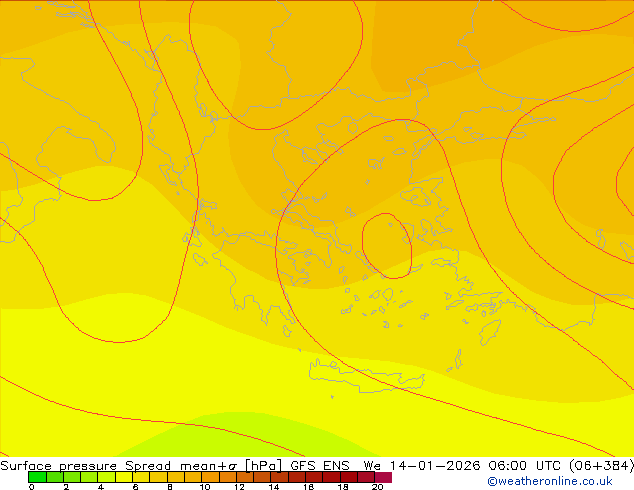Click the legend label '14'
This screenshot has height=490, width=634.
274,487
